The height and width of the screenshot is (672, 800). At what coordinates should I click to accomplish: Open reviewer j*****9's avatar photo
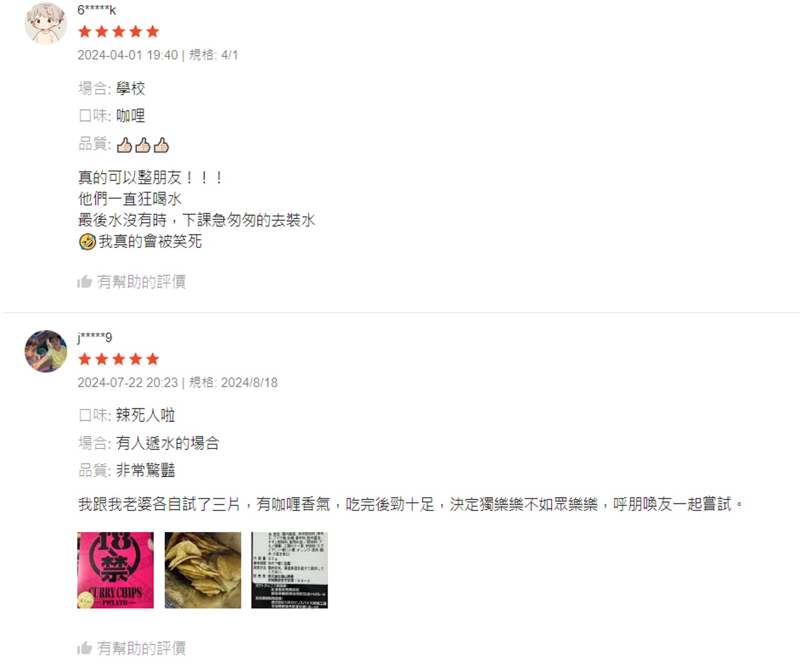(46, 352)
